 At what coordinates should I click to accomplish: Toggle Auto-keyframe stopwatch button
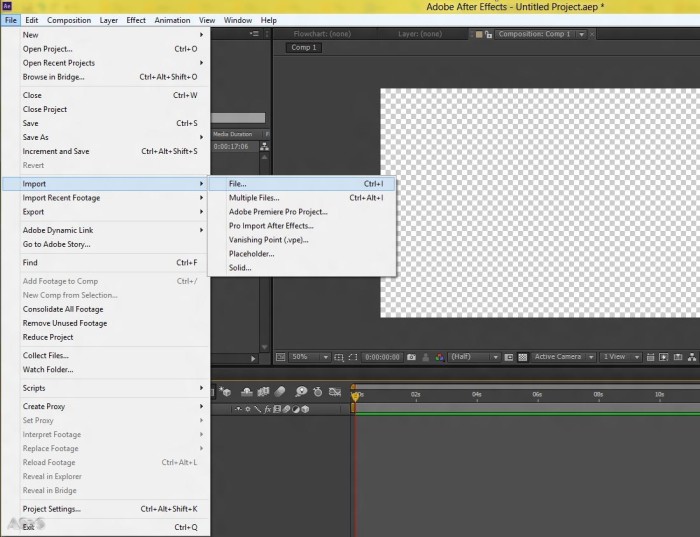click(317, 392)
